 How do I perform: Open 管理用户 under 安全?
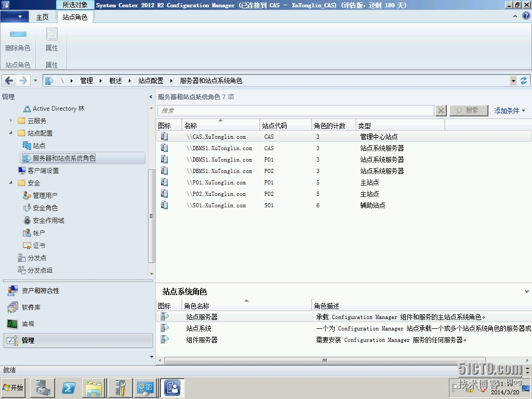pos(40,195)
